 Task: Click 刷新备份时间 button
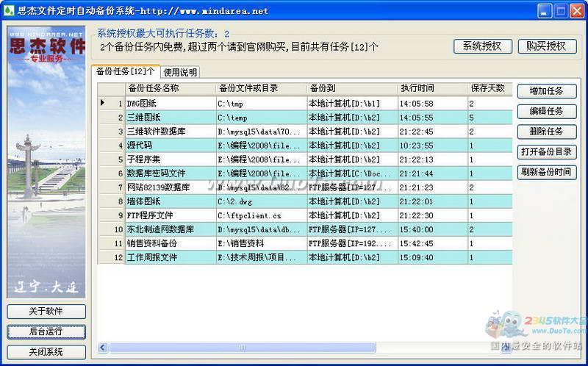pyautogui.click(x=546, y=173)
